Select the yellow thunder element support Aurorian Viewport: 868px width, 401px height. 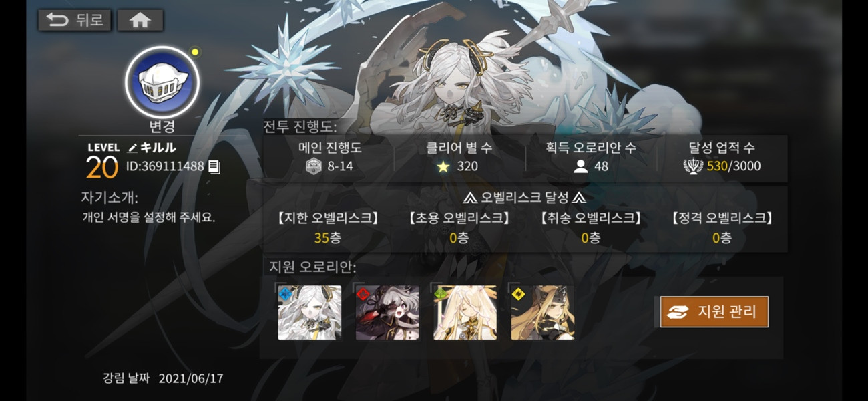543,312
